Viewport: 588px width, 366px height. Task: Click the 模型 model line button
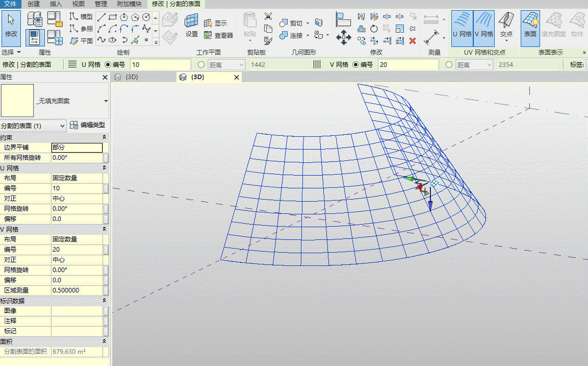[82, 16]
